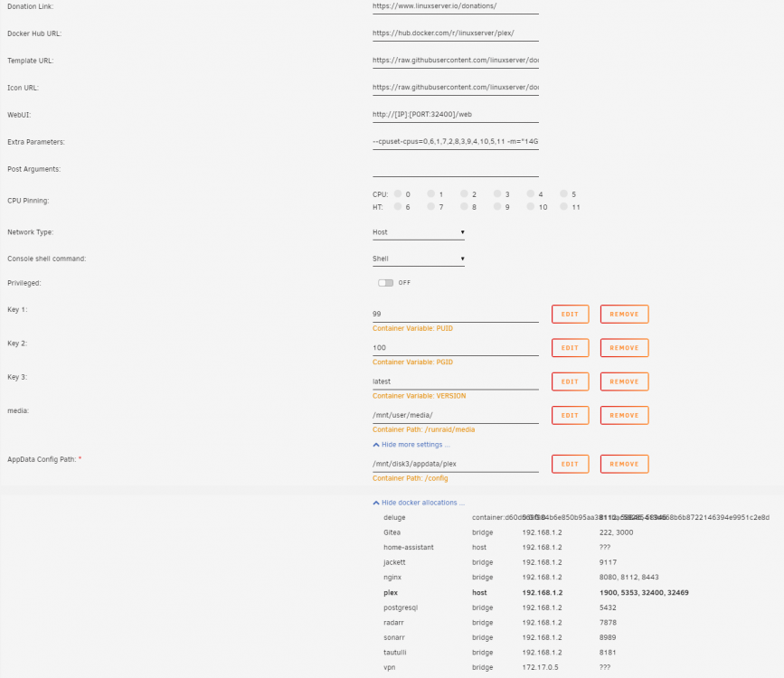Select the bold plex allocation row
The image size is (784, 678).
tap(536, 592)
